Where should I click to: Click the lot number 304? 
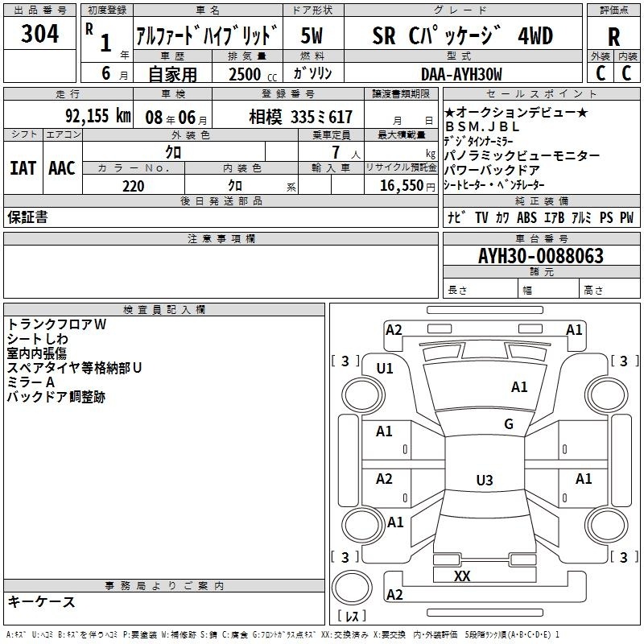tap(40, 34)
